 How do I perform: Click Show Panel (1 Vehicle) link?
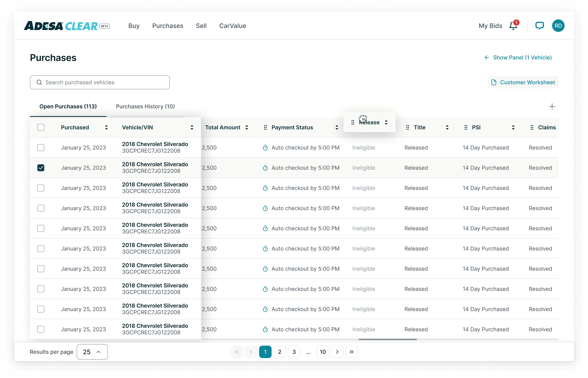[x=518, y=58]
